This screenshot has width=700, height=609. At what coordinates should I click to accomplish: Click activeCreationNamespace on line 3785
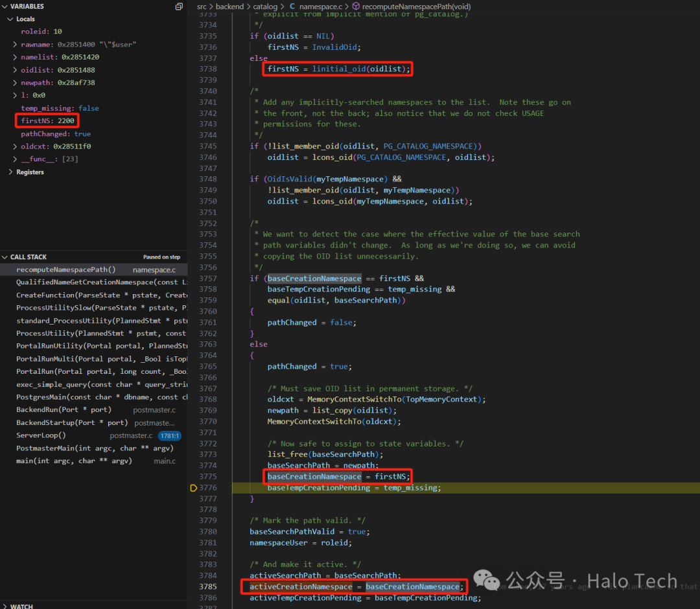pyautogui.click(x=301, y=587)
